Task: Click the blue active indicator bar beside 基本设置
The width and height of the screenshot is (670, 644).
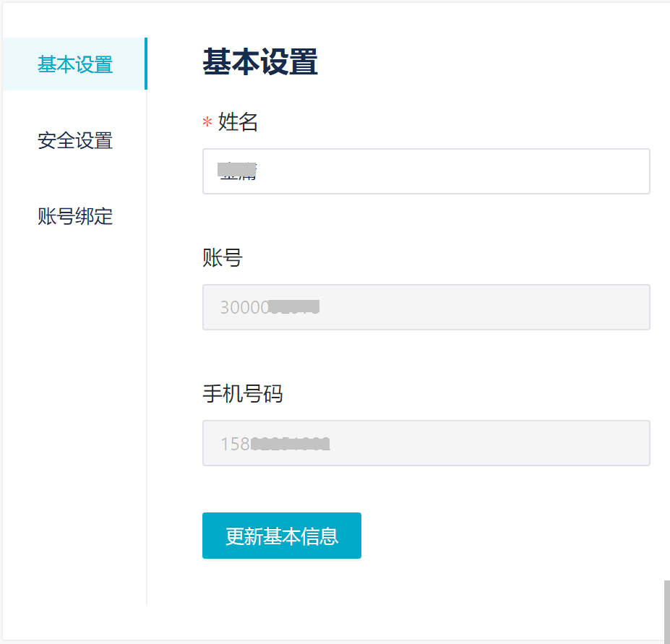Action: pos(145,64)
